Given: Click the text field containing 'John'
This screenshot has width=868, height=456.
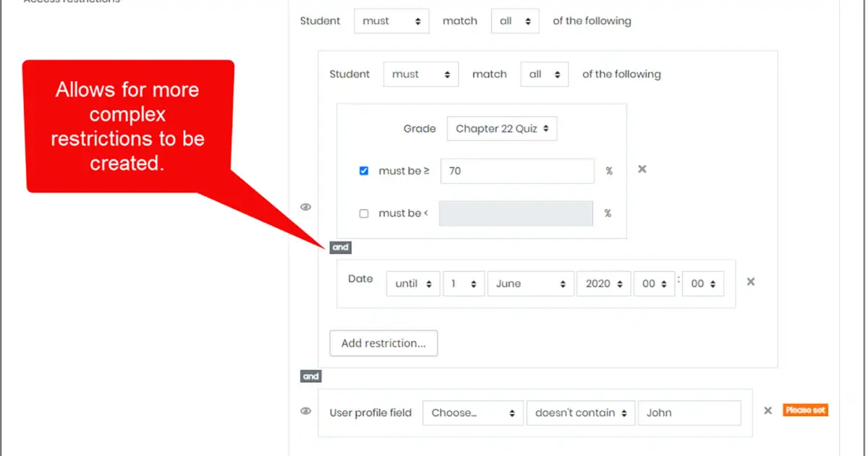Looking at the screenshot, I should tap(689, 413).
